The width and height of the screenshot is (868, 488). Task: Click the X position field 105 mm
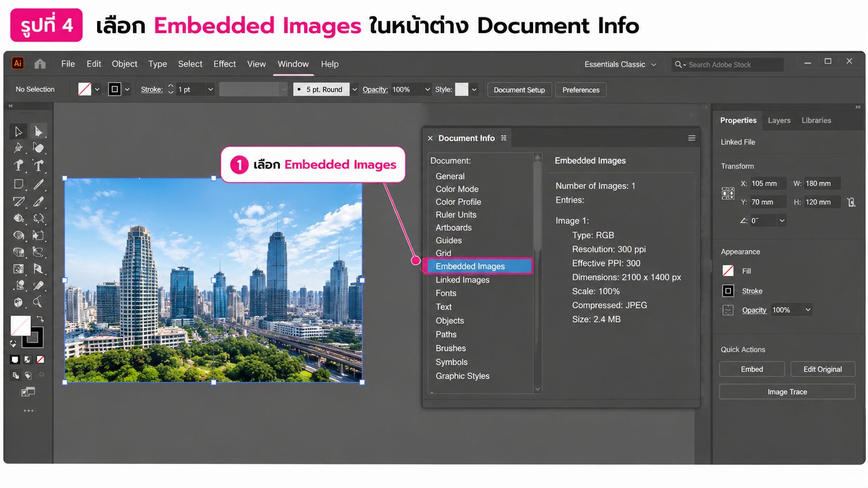768,183
